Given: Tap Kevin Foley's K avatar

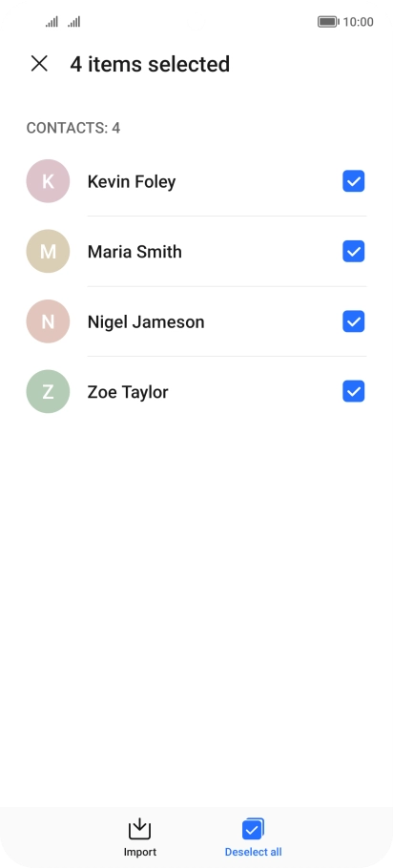Looking at the screenshot, I should pos(48,181).
